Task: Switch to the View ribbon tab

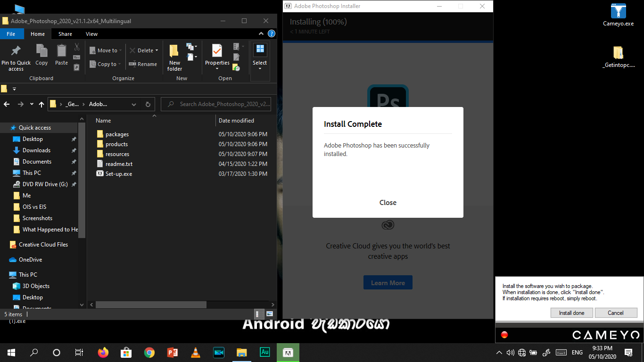Action: coord(91,34)
